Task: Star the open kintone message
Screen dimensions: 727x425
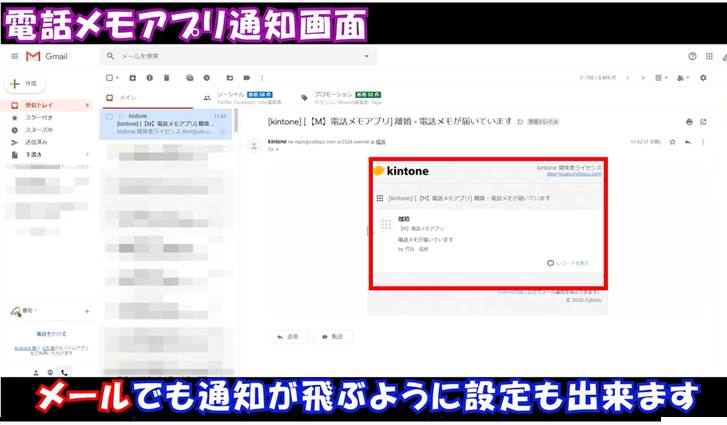Action: 672,142
